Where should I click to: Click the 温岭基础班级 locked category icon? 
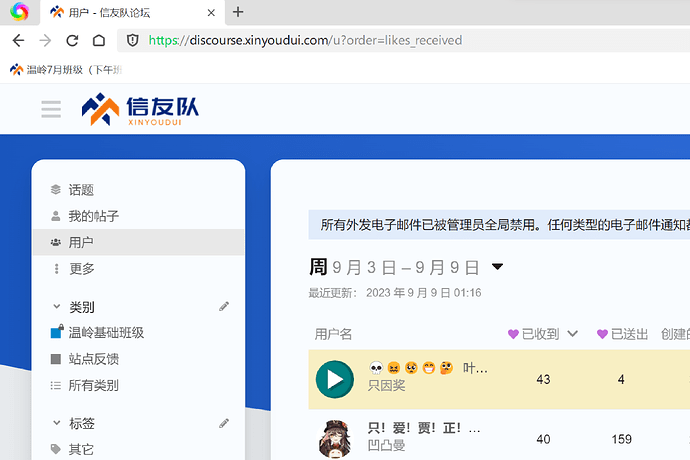click(x=57, y=332)
